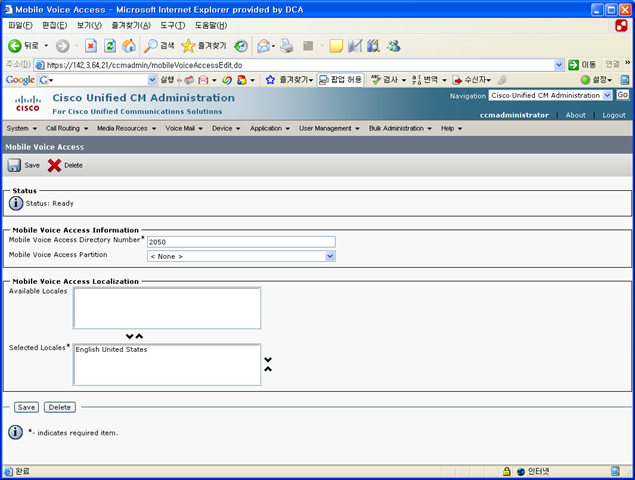Click inside the Available Locales list box
The width and height of the screenshot is (635, 480).
tap(167, 308)
